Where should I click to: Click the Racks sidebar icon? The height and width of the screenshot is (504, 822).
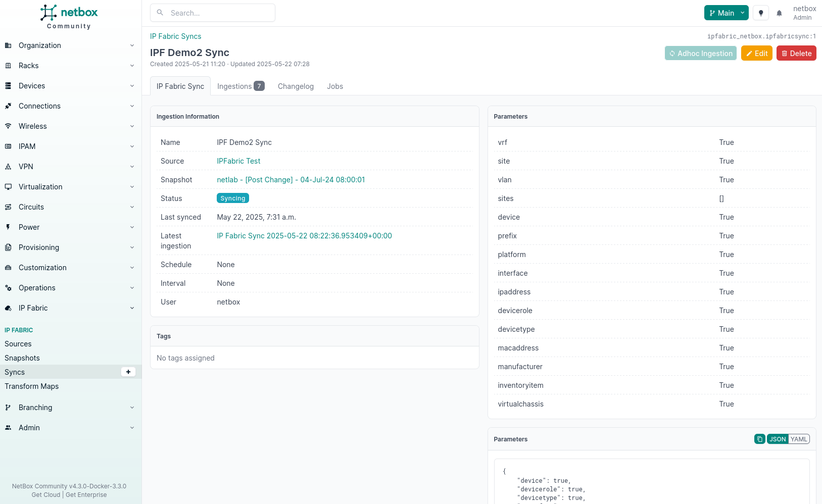pyautogui.click(x=8, y=66)
